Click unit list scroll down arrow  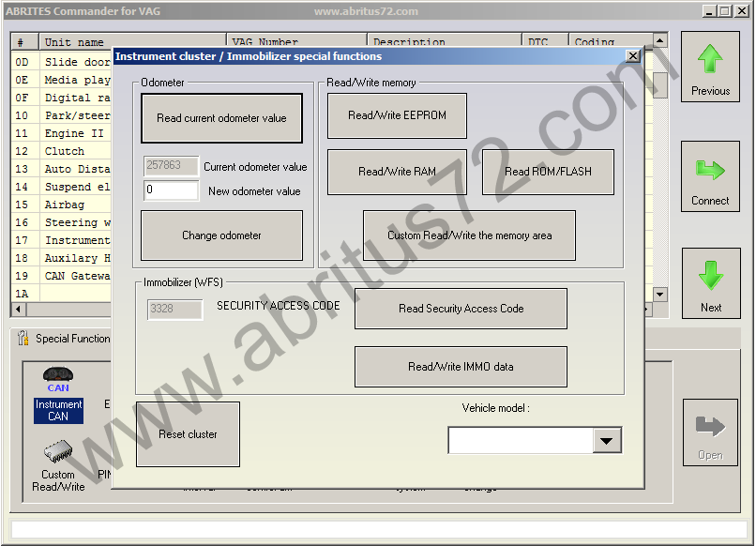(x=660, y=294)
